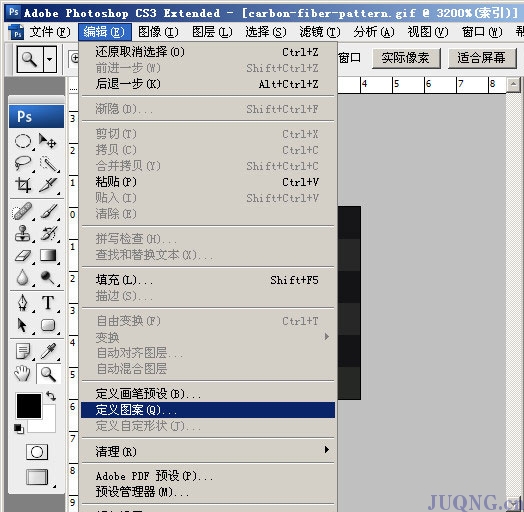
Task: Choose 粘贴(P) menu entry
Action: (208, 182)
